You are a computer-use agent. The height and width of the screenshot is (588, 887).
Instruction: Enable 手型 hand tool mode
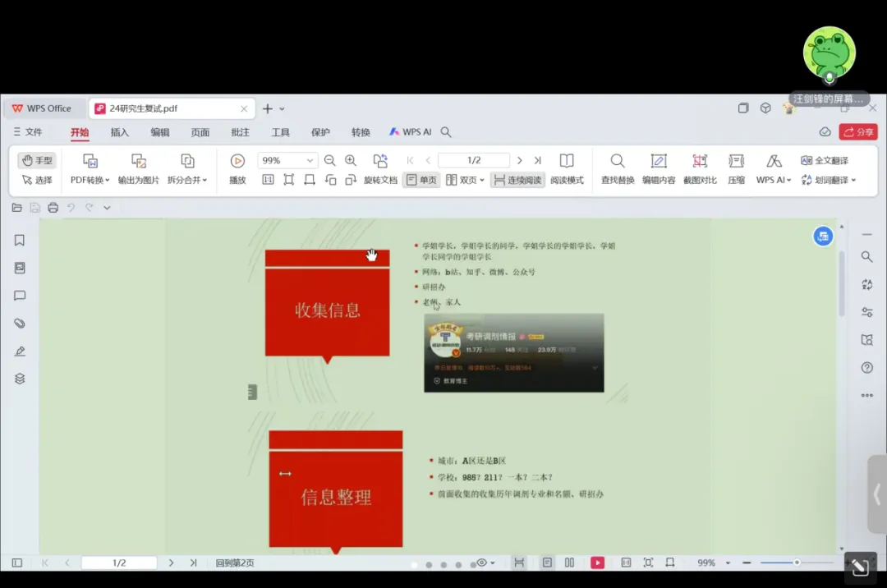[x=37, y=161]
